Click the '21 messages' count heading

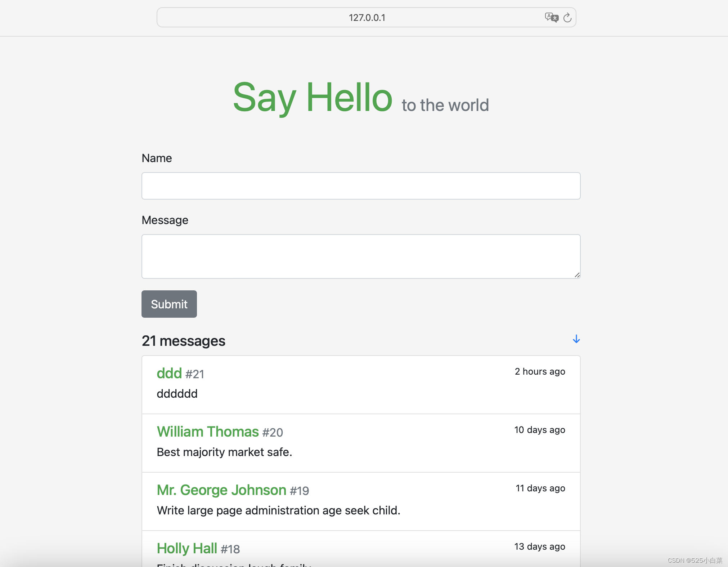[x=184, y=341]
